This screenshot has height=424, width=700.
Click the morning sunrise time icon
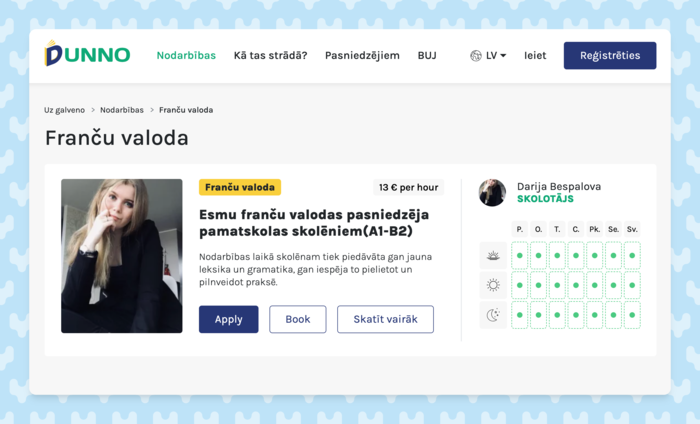point(493,256)
